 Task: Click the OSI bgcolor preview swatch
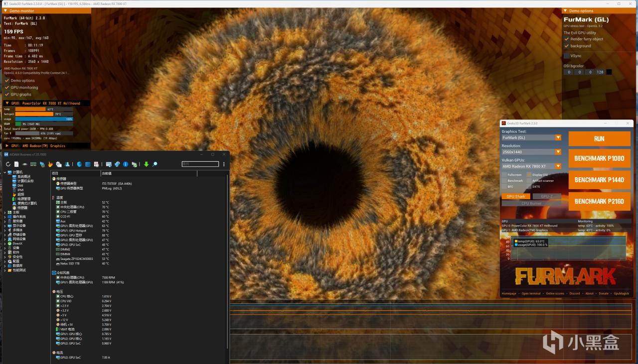609,72
